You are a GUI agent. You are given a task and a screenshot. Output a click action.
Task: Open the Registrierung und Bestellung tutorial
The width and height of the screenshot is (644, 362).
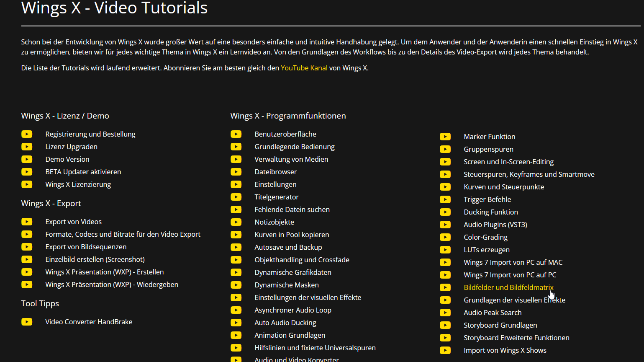coord(90,134)
